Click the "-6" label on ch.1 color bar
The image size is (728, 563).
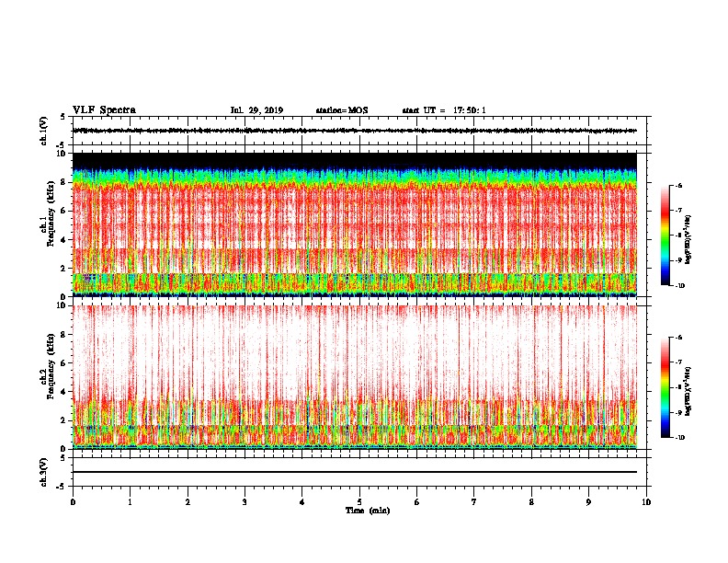pyautogui.click(x=678, y=185)
